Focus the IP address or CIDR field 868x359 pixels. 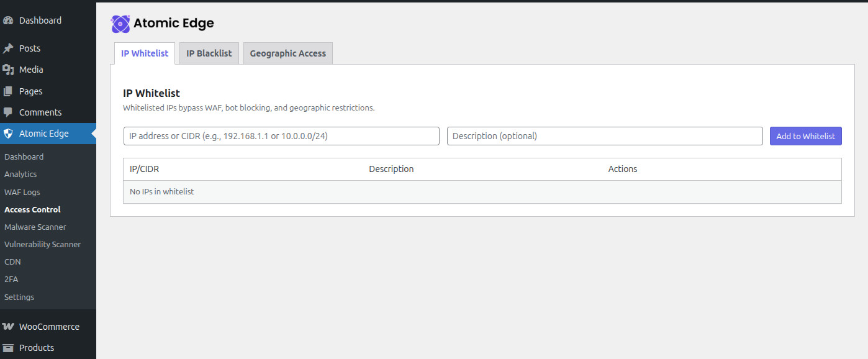coord(281,136)
